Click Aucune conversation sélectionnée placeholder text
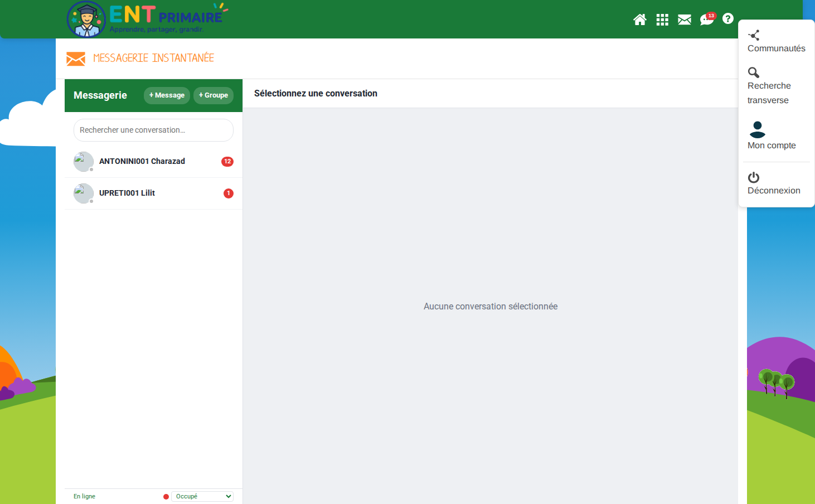This screenshot has height=504, width=815. 491,306
